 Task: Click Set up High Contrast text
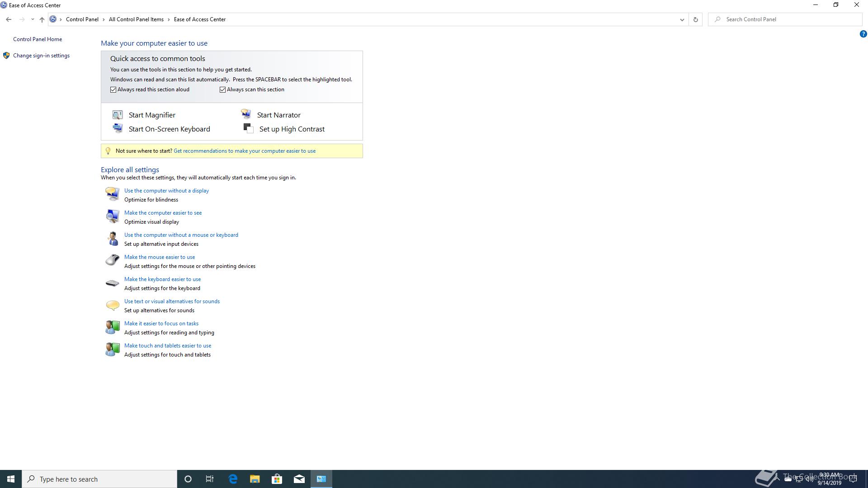pos(292,129)
